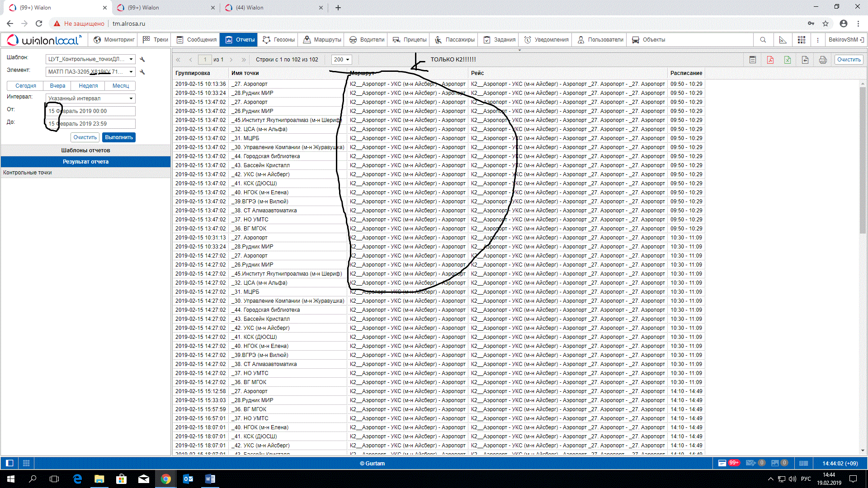Open the distance measurement ruler tool

[783, 40]
